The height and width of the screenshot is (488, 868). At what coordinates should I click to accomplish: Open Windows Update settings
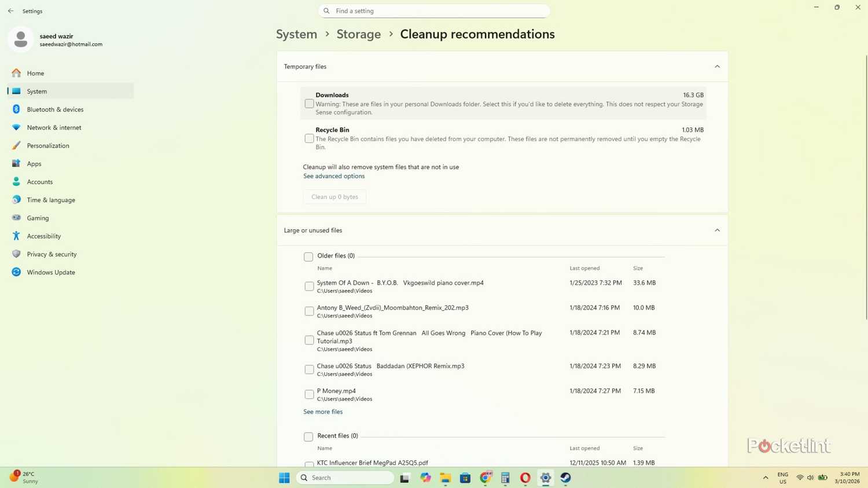point(51,272)
